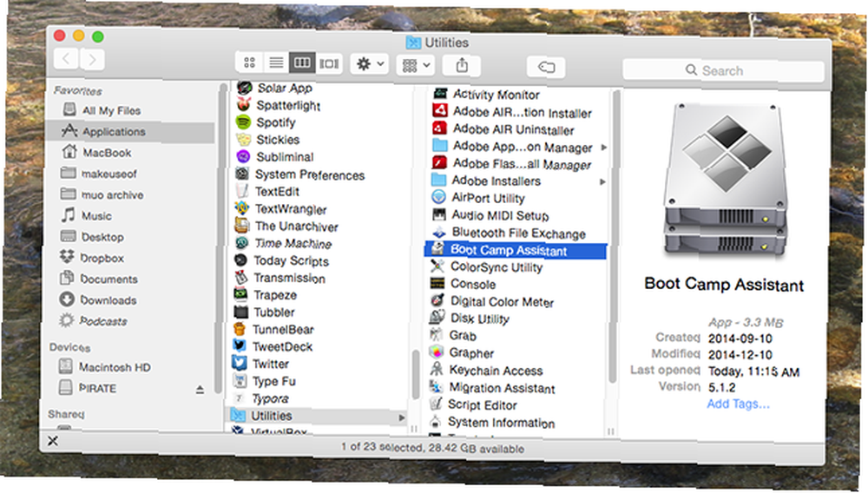Select the Audio MIDI Setup icon
This screenshot has height=493, width=868.
pyautogui.click(x=438, y=214)
